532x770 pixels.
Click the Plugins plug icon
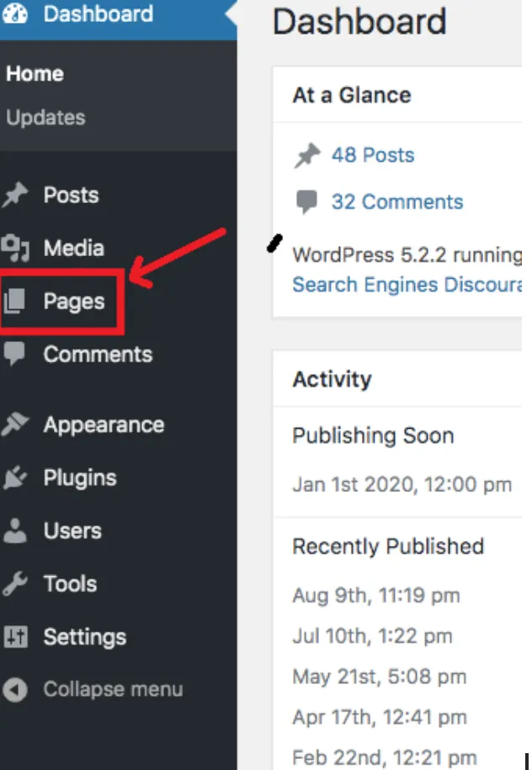(x=15, y=478)
